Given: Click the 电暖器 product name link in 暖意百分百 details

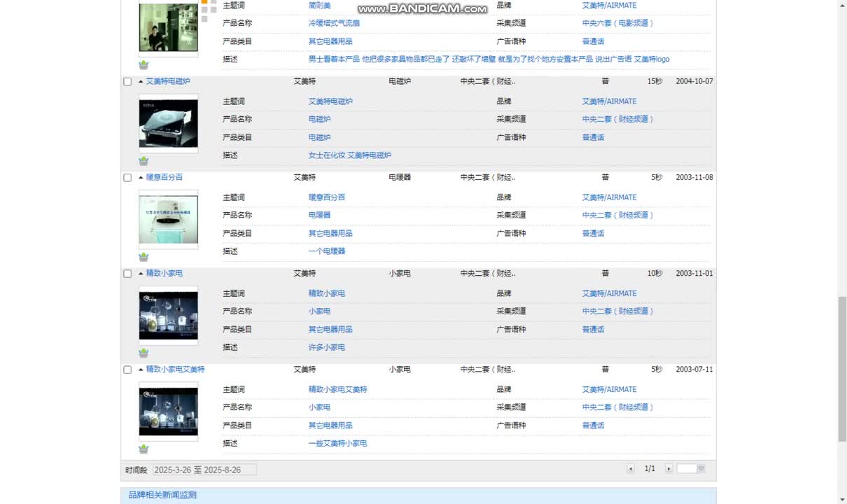Looking at the screenshot, I should click(x=319, y=215).
